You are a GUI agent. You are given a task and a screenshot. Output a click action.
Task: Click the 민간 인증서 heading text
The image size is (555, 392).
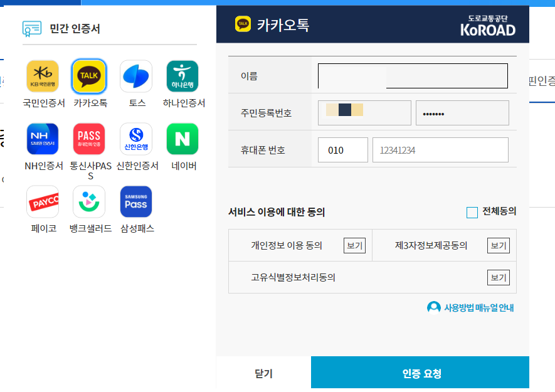pyautogui.click(x=75, y=29)
